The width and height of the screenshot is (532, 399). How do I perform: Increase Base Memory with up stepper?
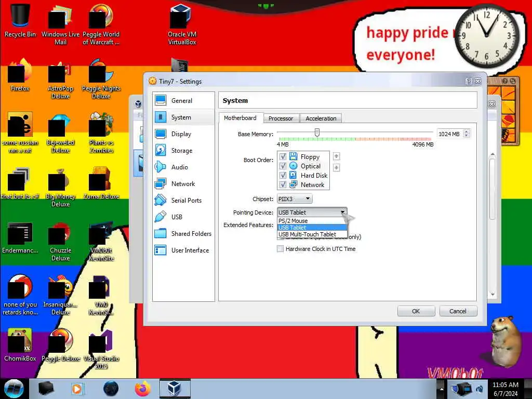point(467,131)
